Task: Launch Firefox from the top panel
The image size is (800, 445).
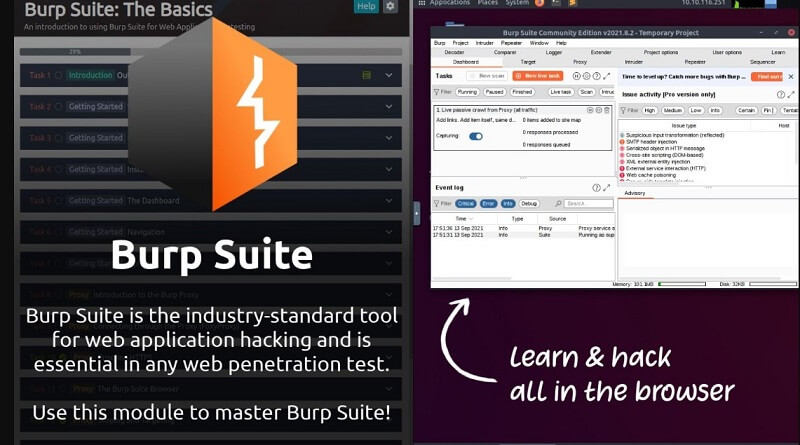Action: (540, 3)
